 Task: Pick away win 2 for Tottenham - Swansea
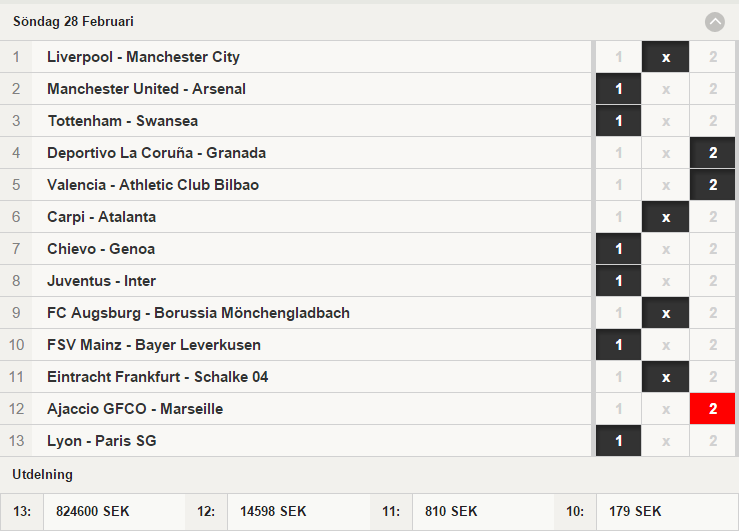coord(713,121)
